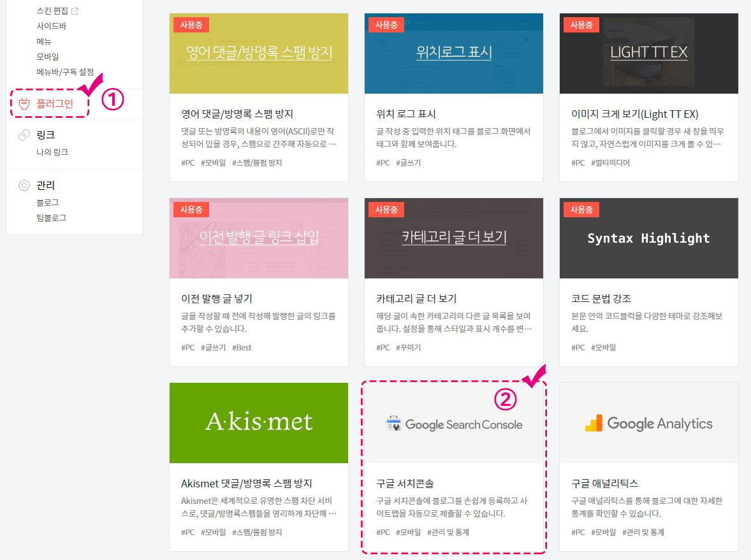
Task: Go to 나의 링크
Action: pyautogui.click(x=52, y=152)
